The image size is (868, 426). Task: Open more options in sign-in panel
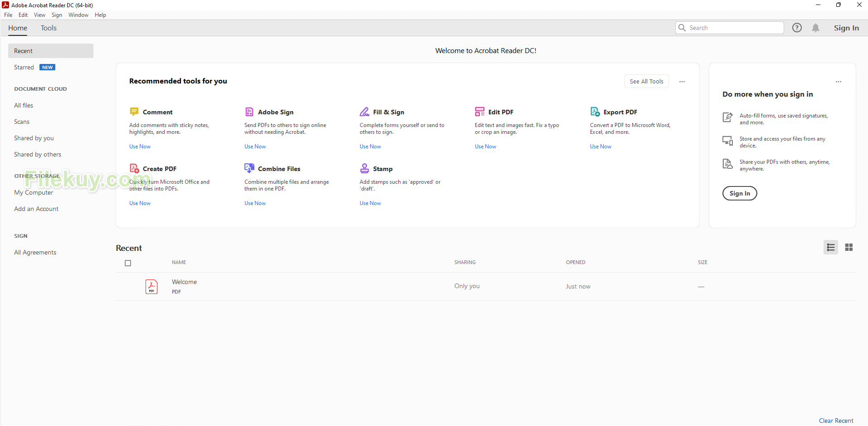[839, 82]
